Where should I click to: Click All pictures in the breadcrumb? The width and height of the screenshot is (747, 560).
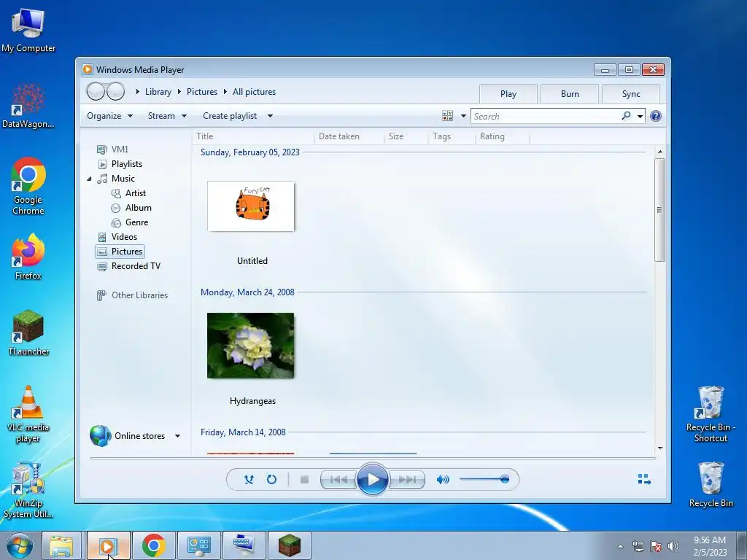point(254,92)
